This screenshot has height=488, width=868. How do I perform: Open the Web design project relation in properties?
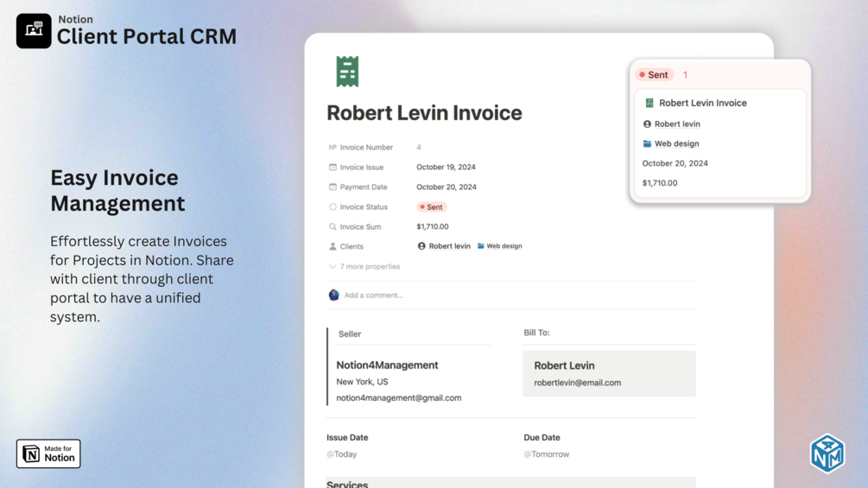coord(499,246)
